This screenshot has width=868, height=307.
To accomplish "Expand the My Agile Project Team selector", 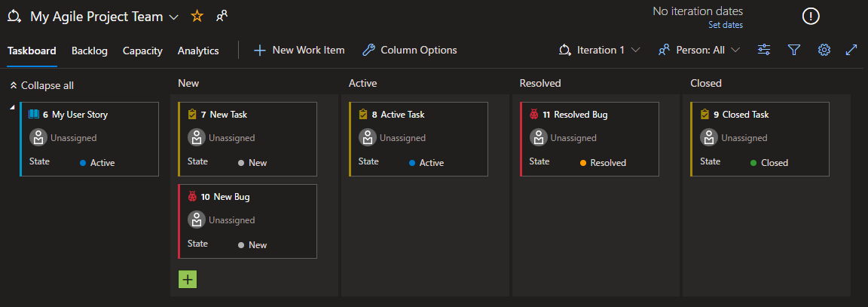I will click(x=174, y=16).
